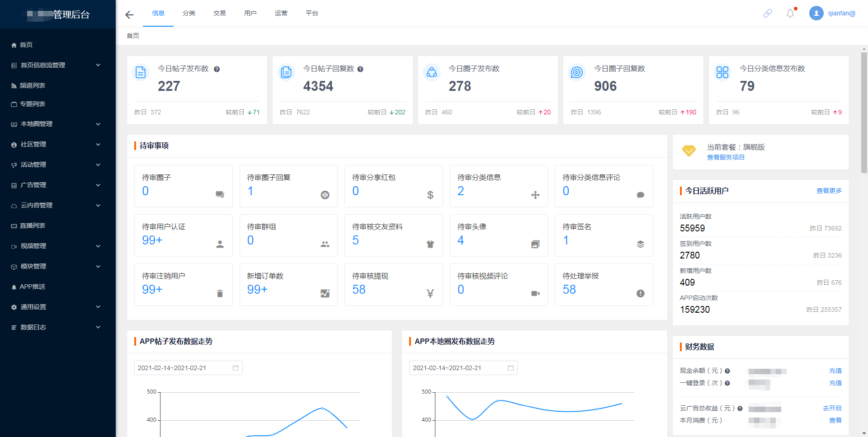Click help icon beside 今日帖子发布数
Image resolution: width=868 pixels, height=437 pixels.
pyautogui.click(x=217, y=69)
